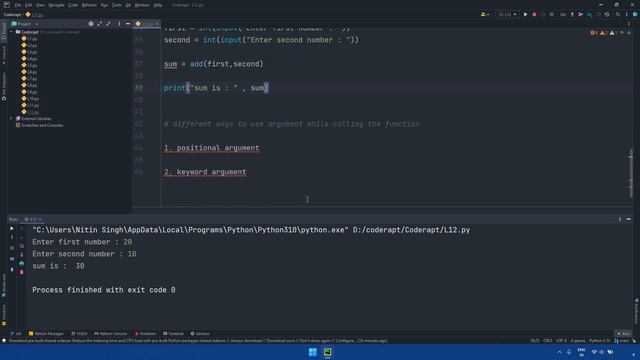
Task: Click 'Configure...' in notification bar
Action: pyautogui.click(x=344, y=340)
